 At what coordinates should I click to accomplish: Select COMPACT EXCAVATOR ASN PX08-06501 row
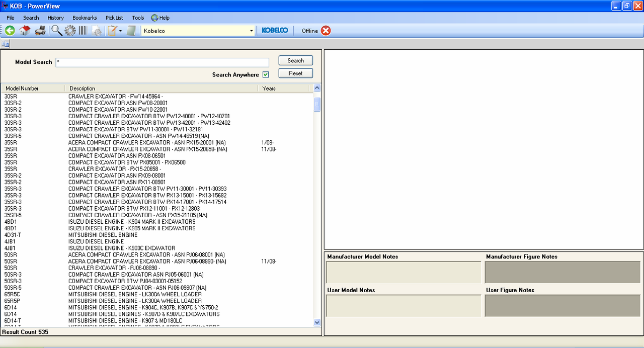click(x=157, y=155)
